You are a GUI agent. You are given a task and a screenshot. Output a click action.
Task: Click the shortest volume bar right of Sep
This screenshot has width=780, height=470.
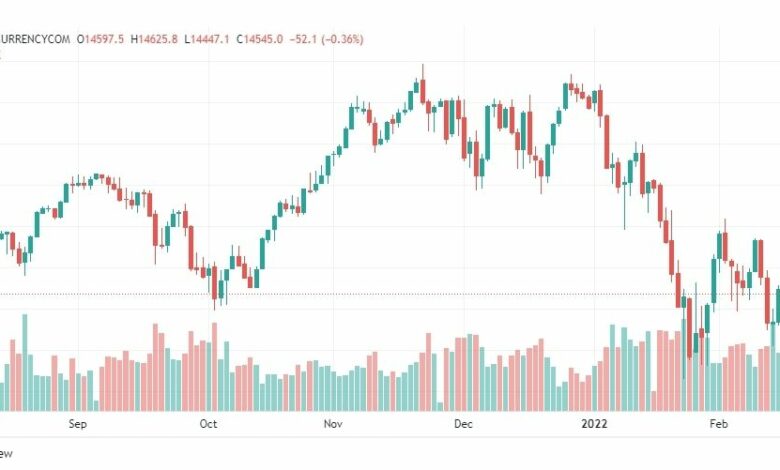pos(96,406)
